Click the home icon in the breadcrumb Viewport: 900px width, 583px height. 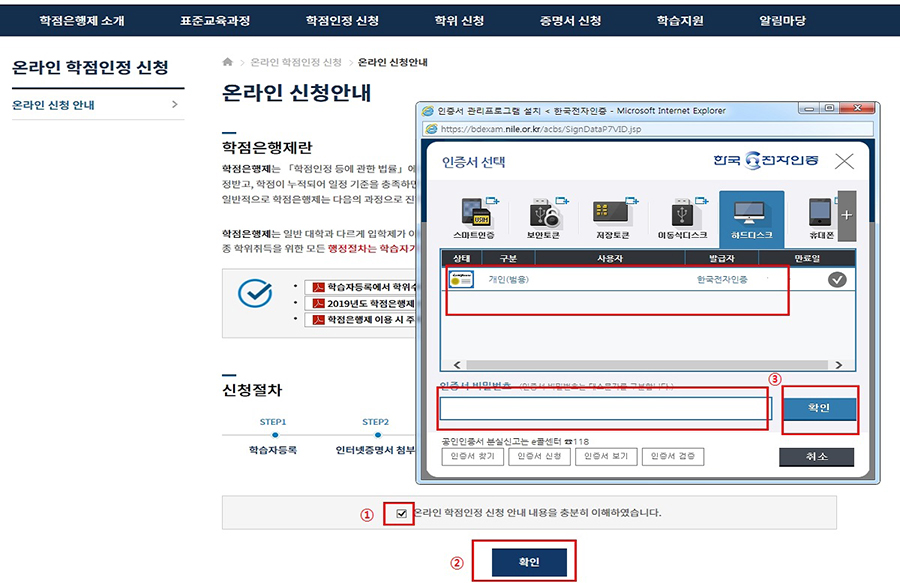click(x=228, y=61)
